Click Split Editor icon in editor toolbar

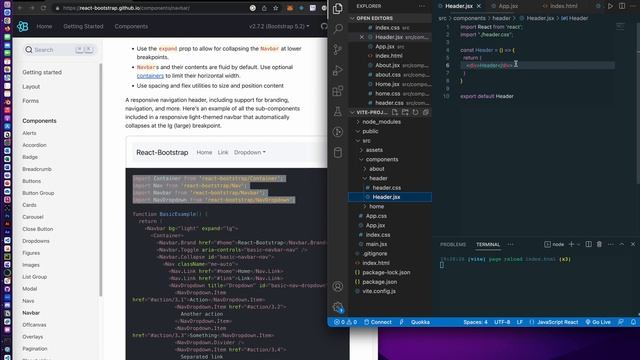[x=622, y=6]
